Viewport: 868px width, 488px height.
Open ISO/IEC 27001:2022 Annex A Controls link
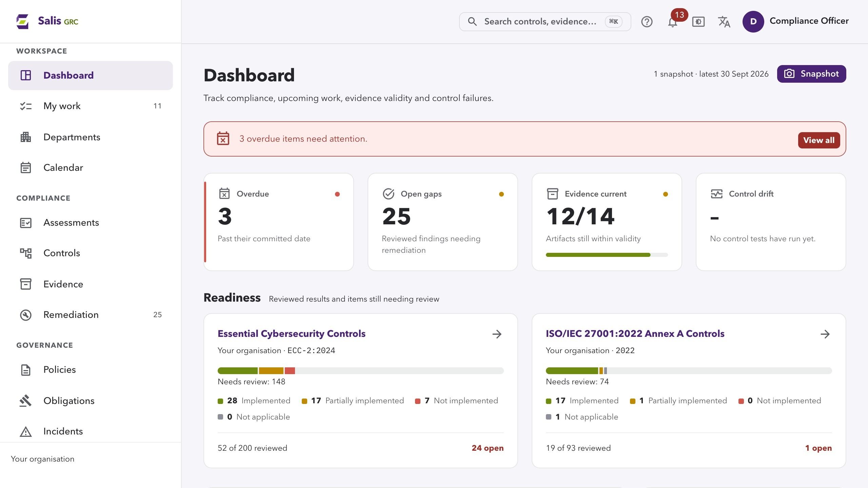635,334
